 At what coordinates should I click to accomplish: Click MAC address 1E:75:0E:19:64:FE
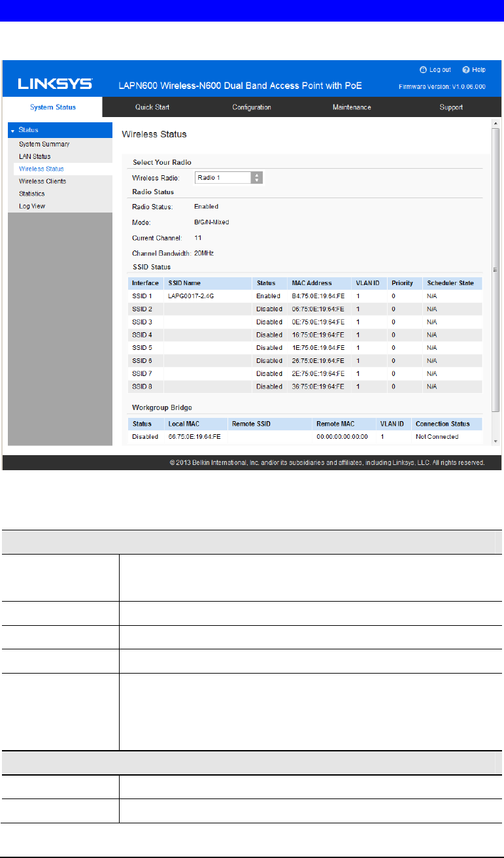318,347
